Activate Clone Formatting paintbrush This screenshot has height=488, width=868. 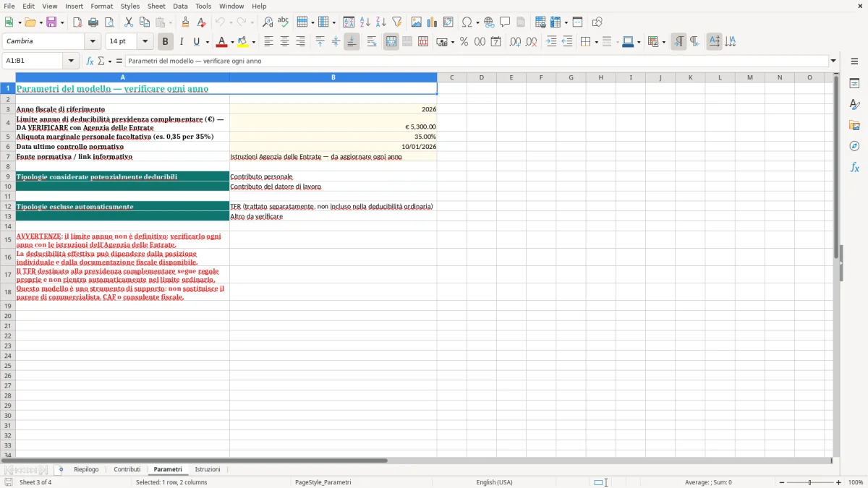[x=185, y=22]
